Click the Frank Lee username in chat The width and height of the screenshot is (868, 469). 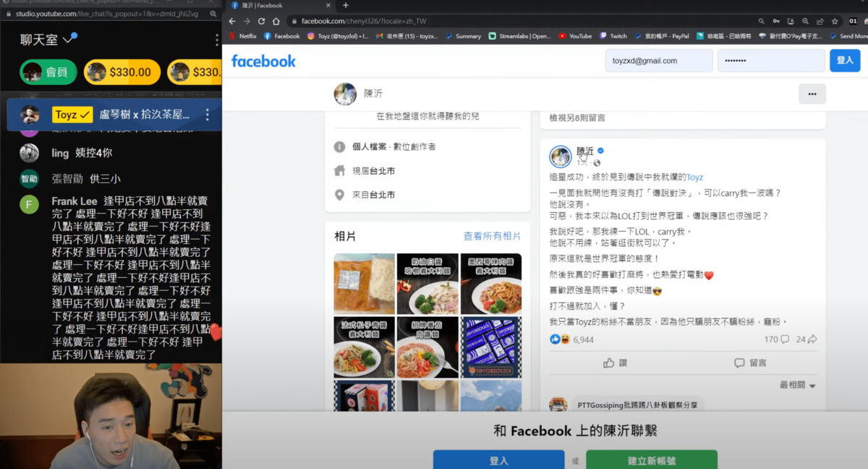75,201
